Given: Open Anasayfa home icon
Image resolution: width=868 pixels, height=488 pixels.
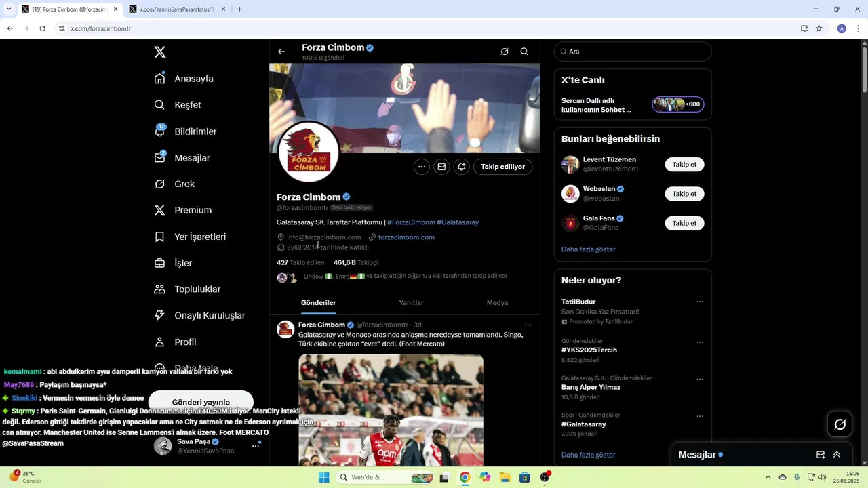Looking at the screenshot, I should [x=160, y=79].
